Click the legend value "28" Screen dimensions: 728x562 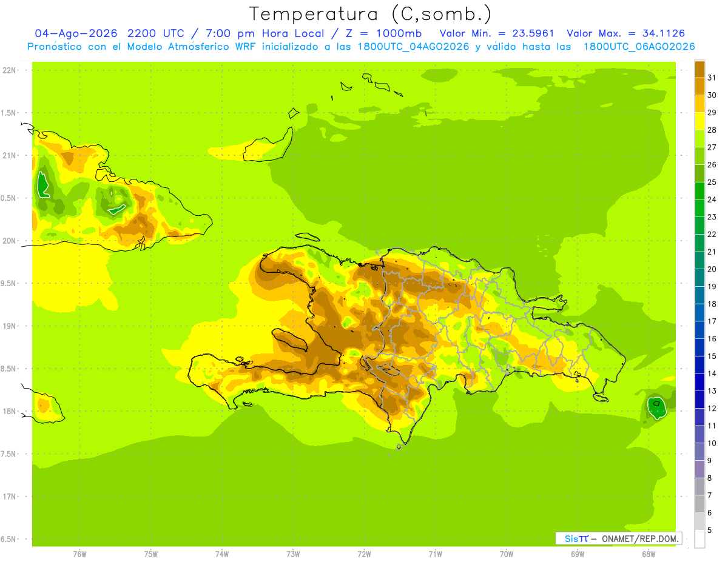point(712,130)
